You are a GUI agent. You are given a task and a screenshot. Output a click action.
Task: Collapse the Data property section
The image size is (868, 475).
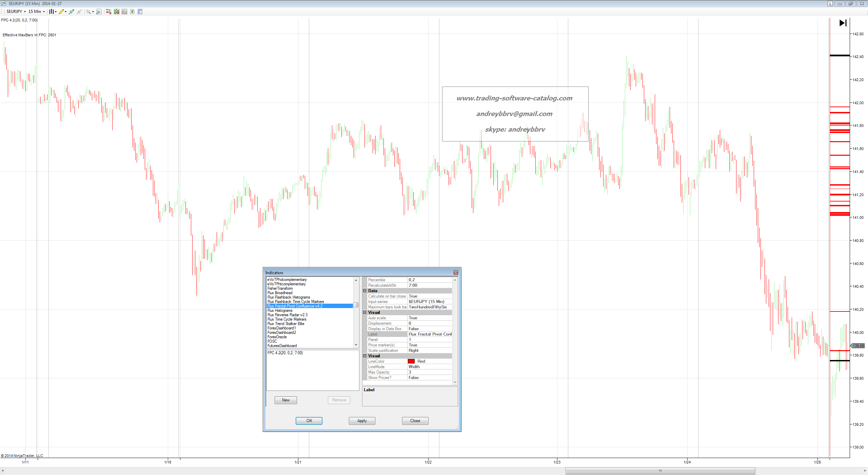click(365, 291)
